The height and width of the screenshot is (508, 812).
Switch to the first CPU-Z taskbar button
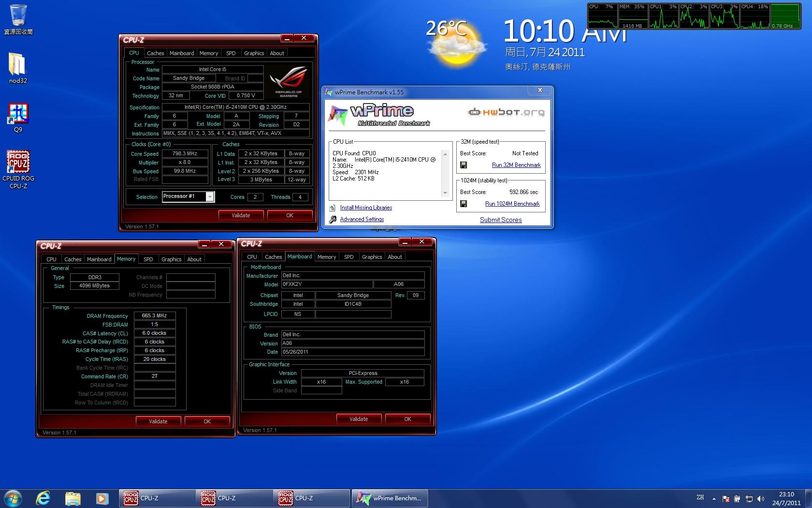[x=157, y=498]
